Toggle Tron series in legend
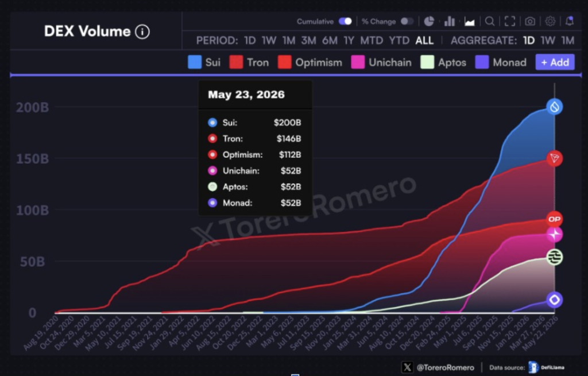The image size is (588, 376). point(249,62)
